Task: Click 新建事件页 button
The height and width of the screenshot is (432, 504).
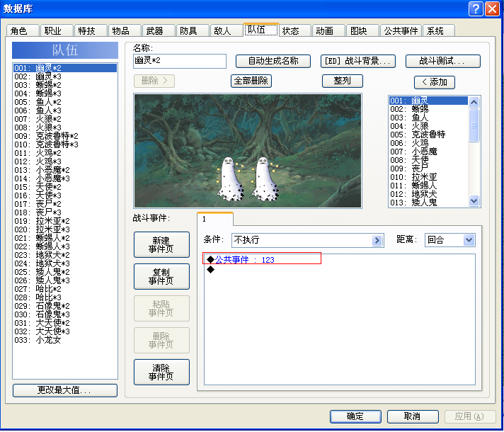Action: pos(161,244)
